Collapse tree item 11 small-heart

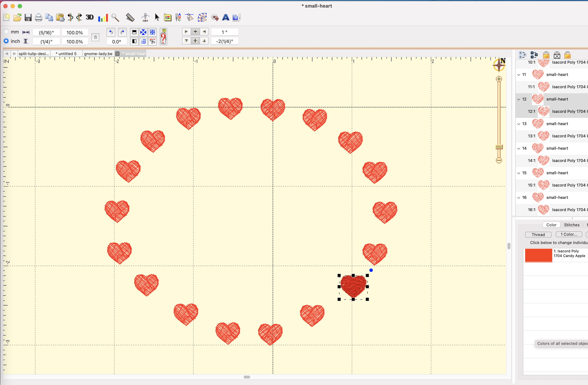(x=519, y=75)
